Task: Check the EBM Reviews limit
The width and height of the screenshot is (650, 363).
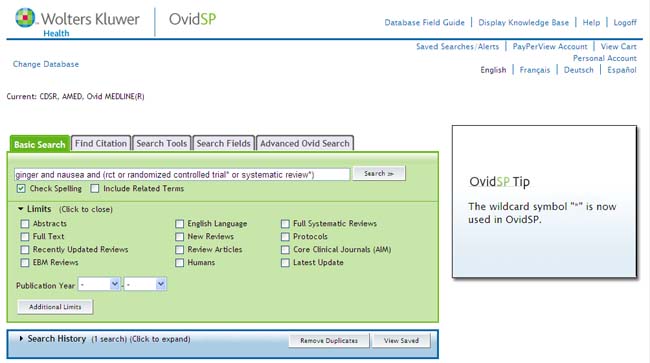Action: pyautogui.click(x=25, y=263)
